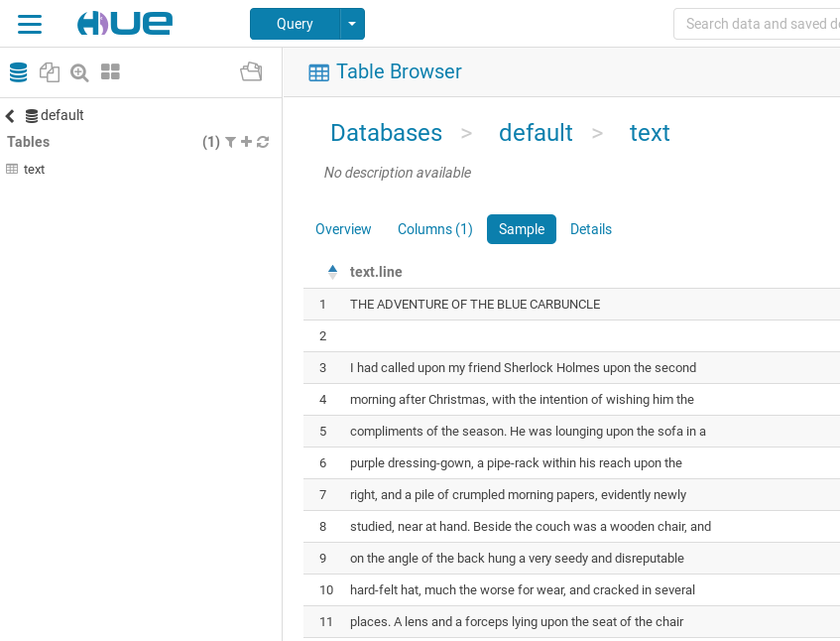Open the apps grid icon

110,71
